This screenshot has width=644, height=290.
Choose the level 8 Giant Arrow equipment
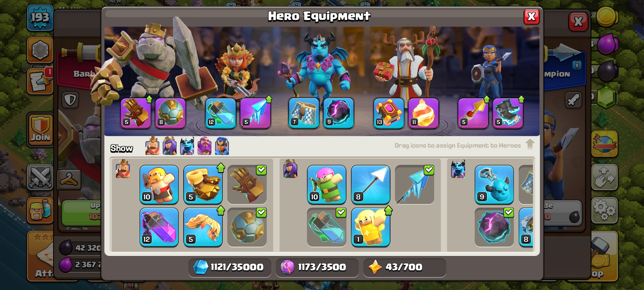point(370,184)
